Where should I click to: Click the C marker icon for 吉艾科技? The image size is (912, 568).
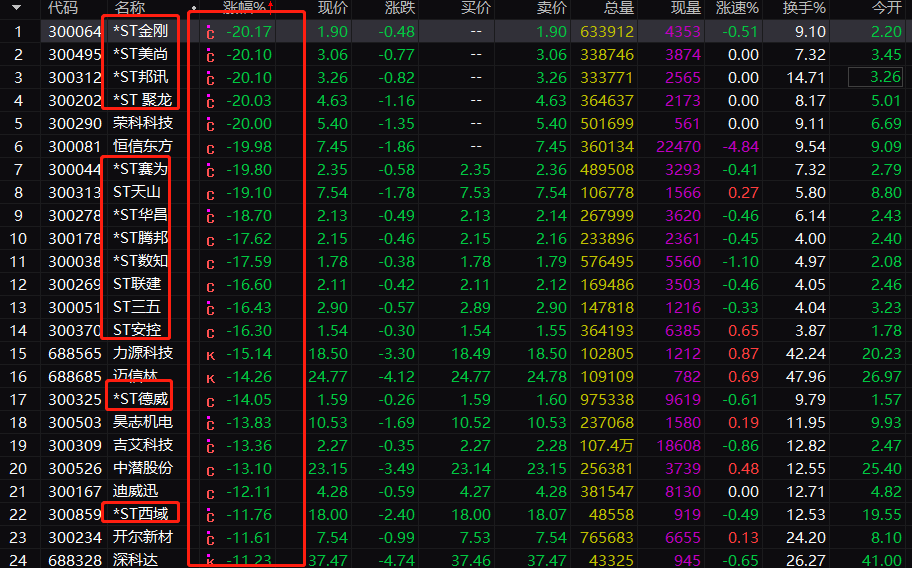coord(210,446)
